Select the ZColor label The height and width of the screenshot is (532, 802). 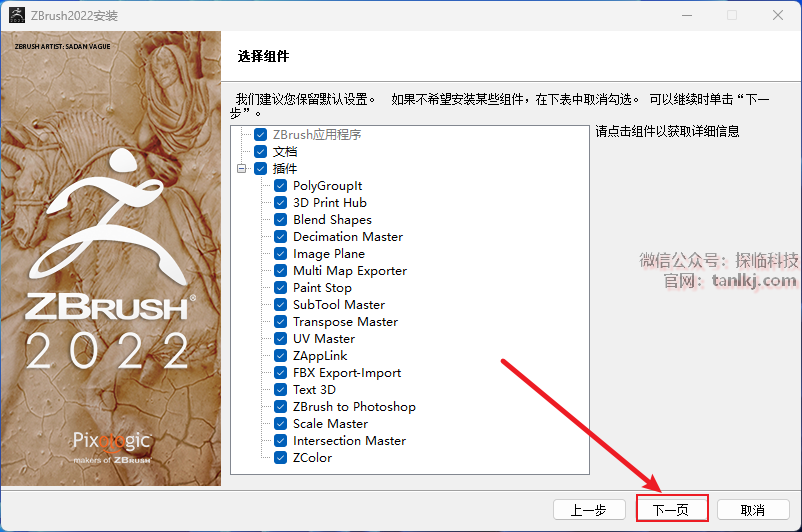(312, 457)
